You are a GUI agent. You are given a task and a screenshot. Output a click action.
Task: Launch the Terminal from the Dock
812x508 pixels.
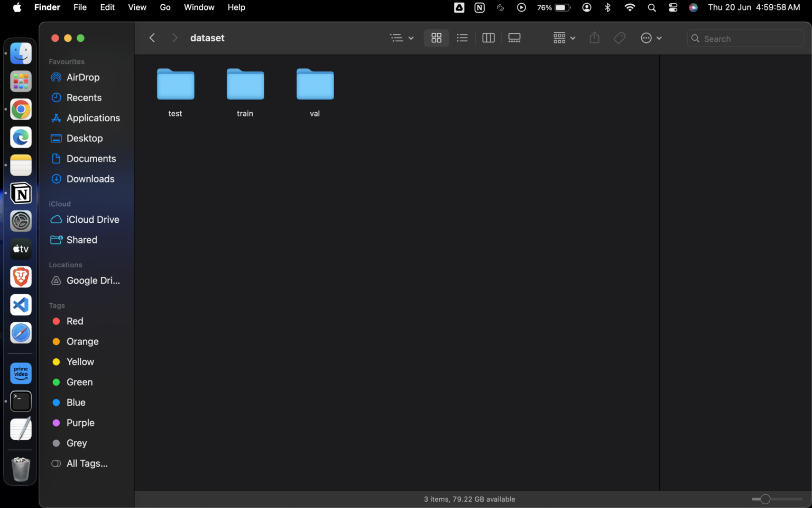(x=21, y=401)
